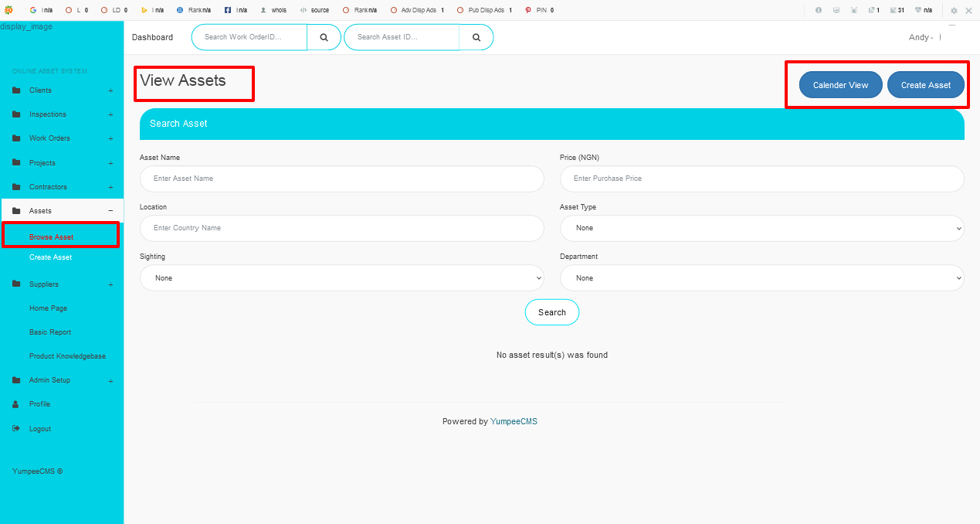Select Create Asset in sidebar submenu
The width and height of the screenshot is (980, 524).
[50, 257]
